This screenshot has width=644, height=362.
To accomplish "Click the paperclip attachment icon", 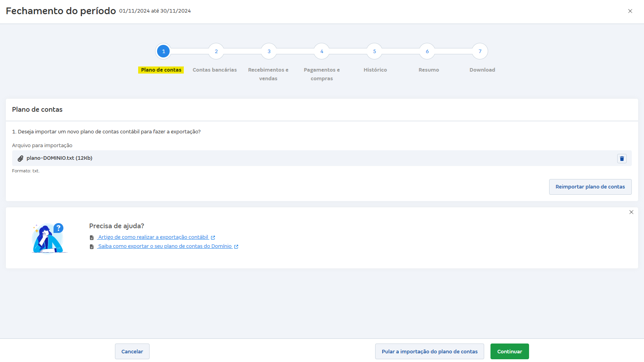I will pos(20,159).
